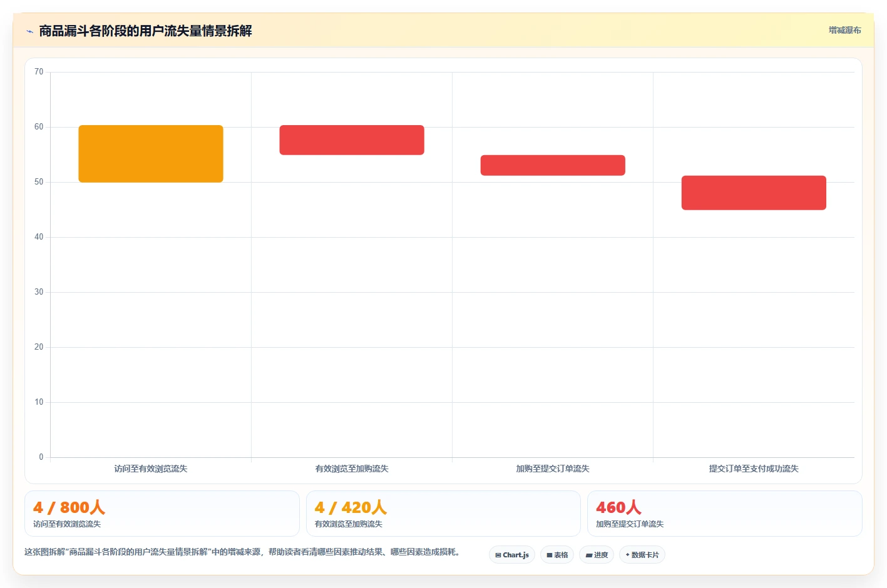Click the chart title 商品漏斗各阶段的用户流失量情景拆解
The width and height of the screenshot is (887, 588).
coord(145,31)
